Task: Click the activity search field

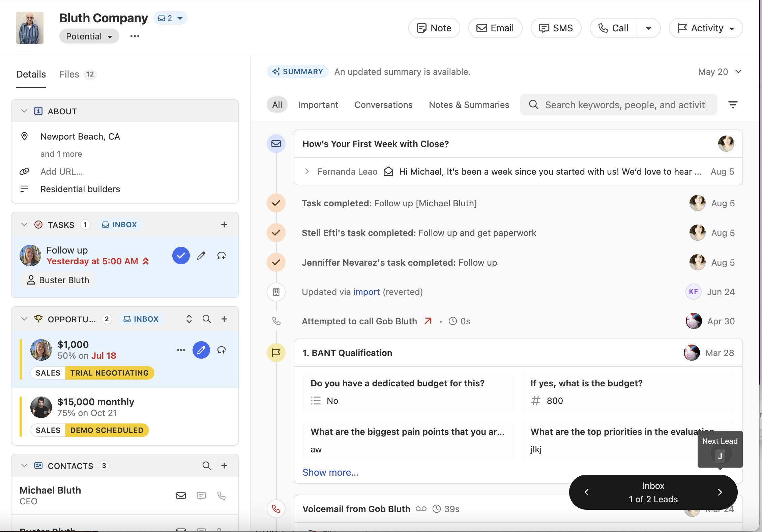Action: [619, 105]
